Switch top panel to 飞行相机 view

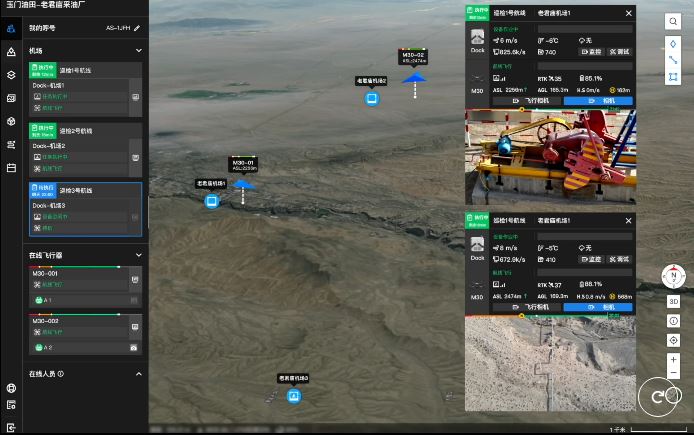click(530, 101)
